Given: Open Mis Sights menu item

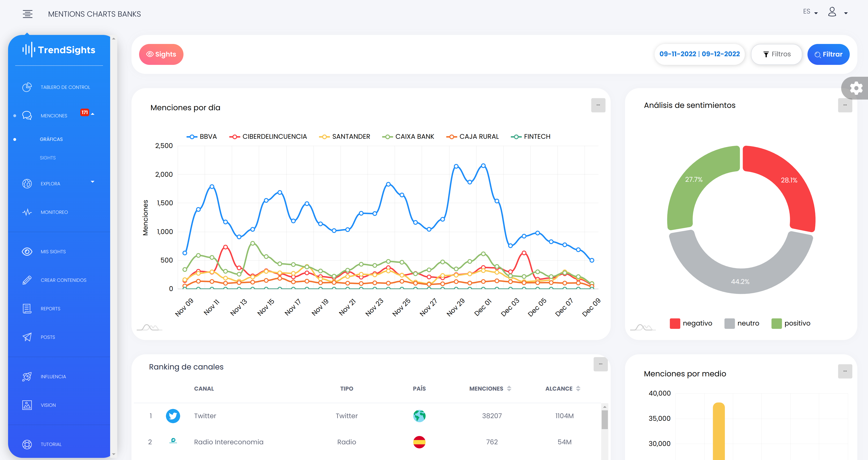Looking at the screenshot, I should [x=59, y=252].
